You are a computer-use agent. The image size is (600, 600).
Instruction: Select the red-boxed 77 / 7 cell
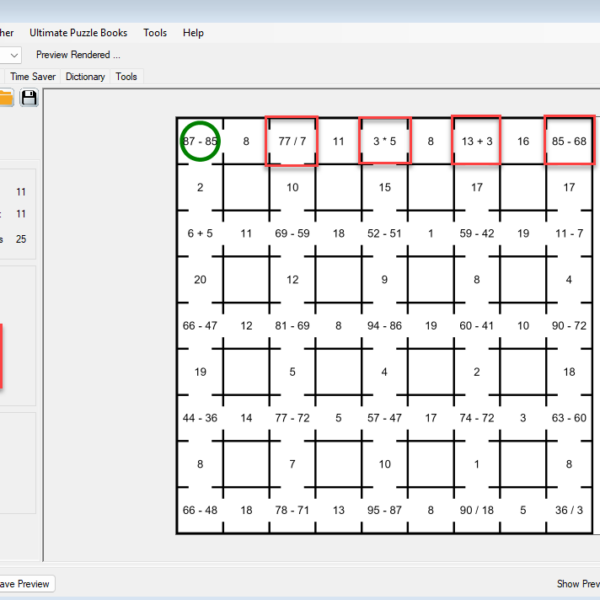pos(292,141)
